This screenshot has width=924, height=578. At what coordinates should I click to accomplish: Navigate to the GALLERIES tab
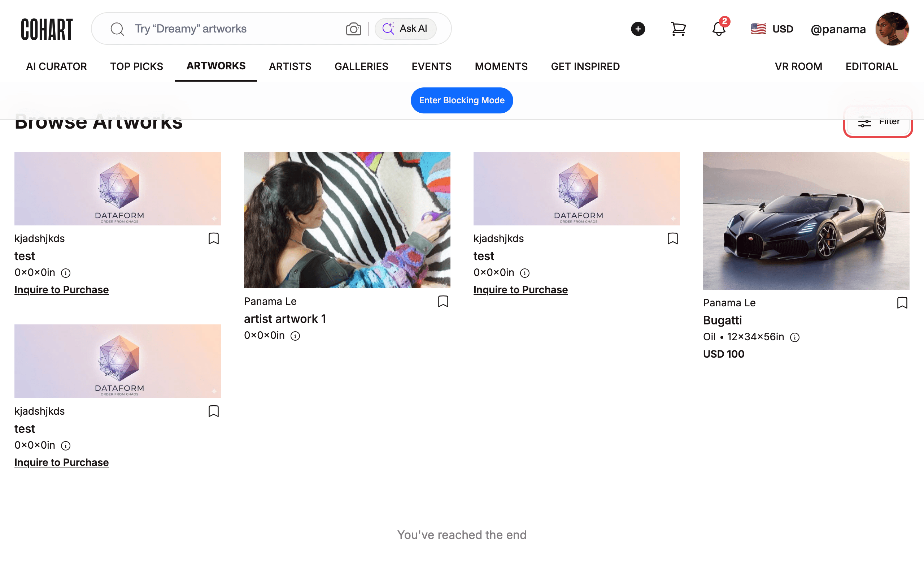click(362, 66)
